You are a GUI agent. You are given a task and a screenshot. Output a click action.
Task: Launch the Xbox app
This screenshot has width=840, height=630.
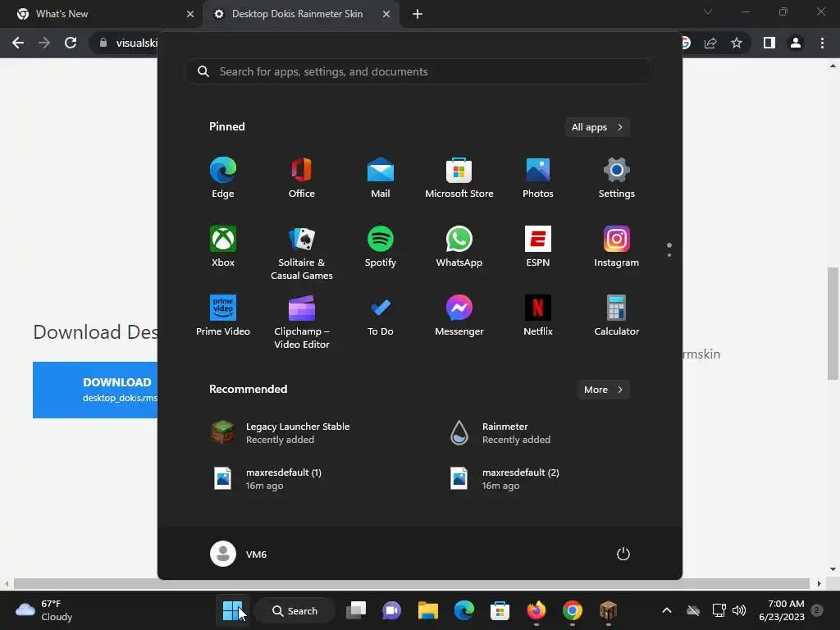[x=223, y=247]
